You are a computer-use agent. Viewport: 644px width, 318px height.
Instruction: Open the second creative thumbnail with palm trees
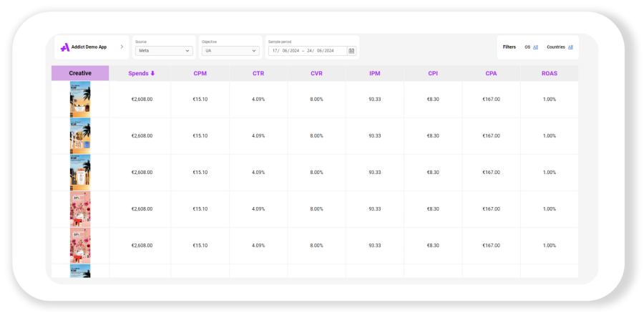(x=80, y=136)
